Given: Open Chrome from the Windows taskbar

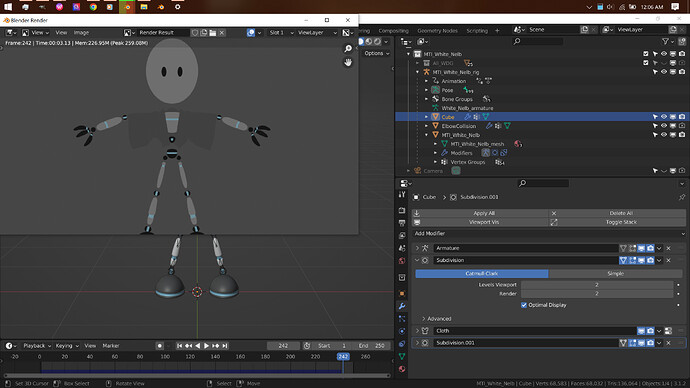Looking at the screenshot, I should tap(93, 7).
